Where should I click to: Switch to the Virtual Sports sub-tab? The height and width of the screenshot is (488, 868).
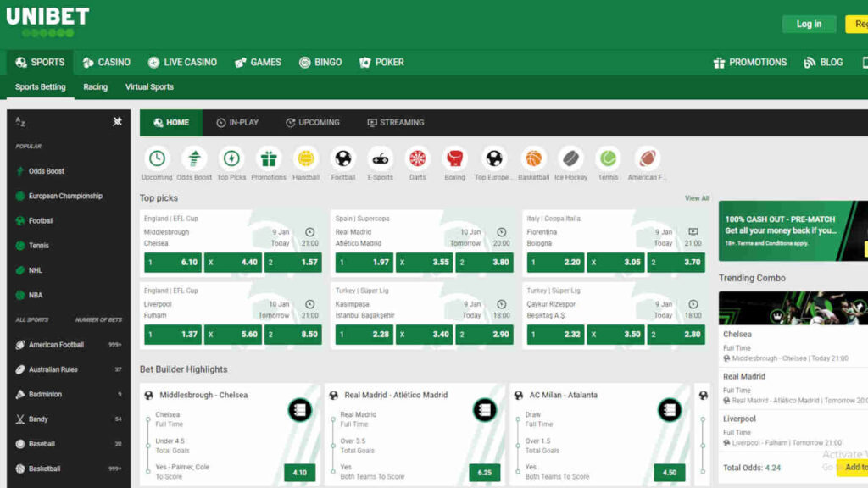coord(149,87)
